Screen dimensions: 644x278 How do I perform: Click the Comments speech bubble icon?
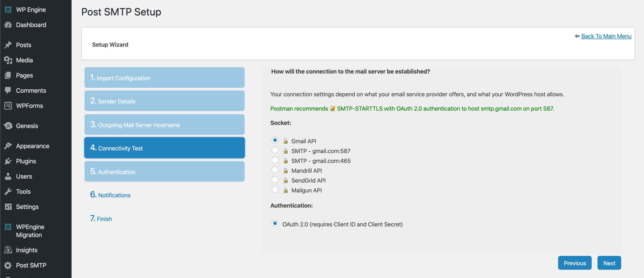[x=8, y=90]
